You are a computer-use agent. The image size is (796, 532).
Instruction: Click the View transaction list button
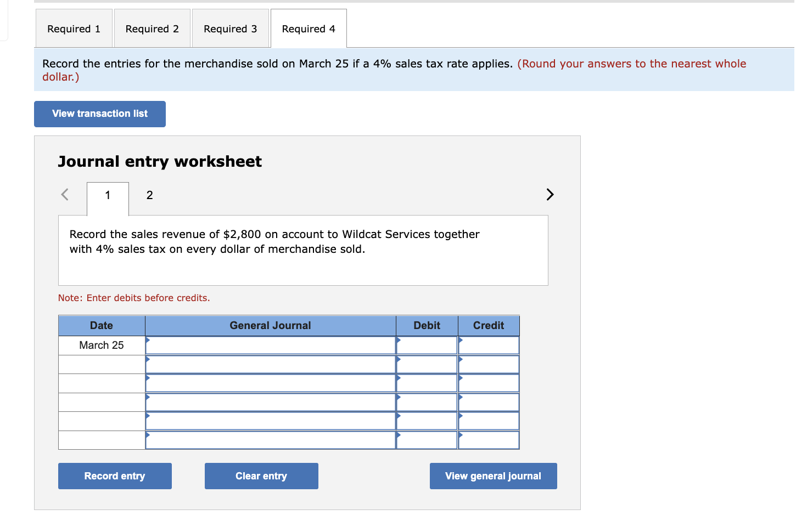pos(100,114)
